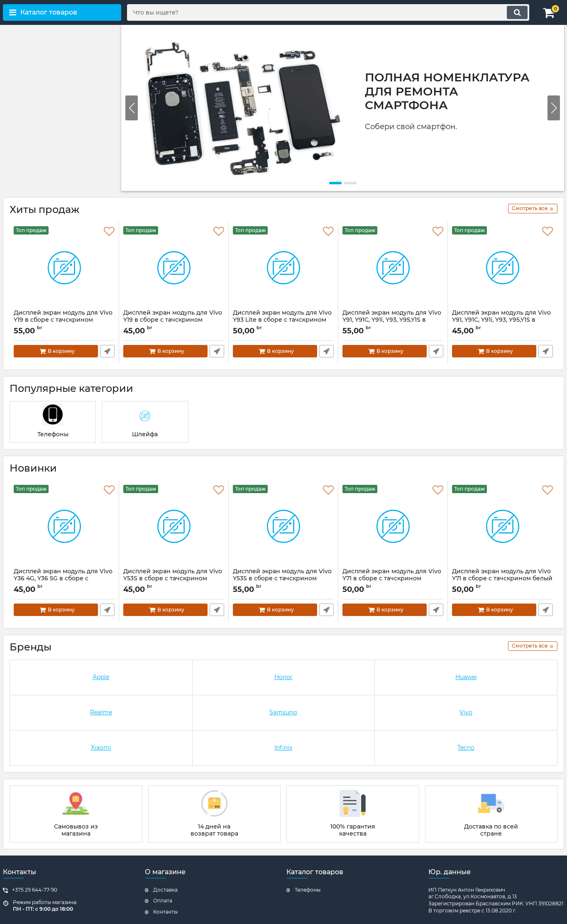Add Vivo Y19 55,00 to cart

[x=56, y=351]
